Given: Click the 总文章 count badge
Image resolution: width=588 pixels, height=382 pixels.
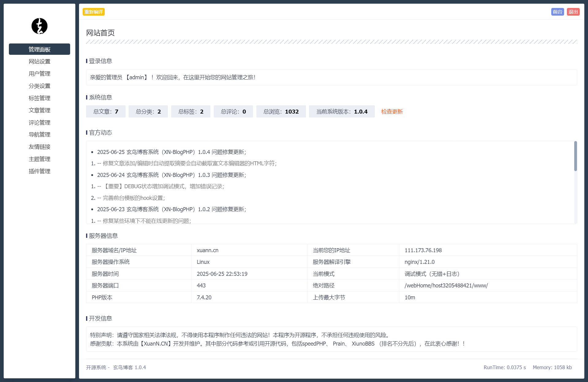Looking at the screenshot, I should click(x=106, y=111).
